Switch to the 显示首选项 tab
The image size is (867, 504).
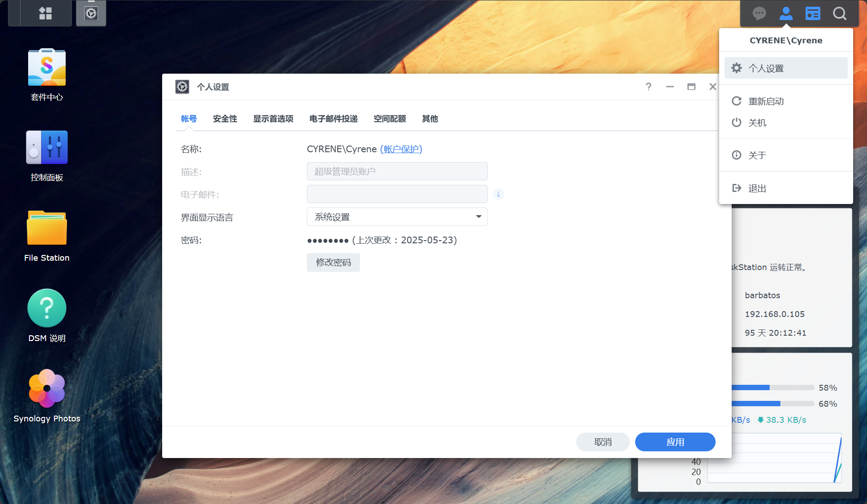(x=273, y=119)
